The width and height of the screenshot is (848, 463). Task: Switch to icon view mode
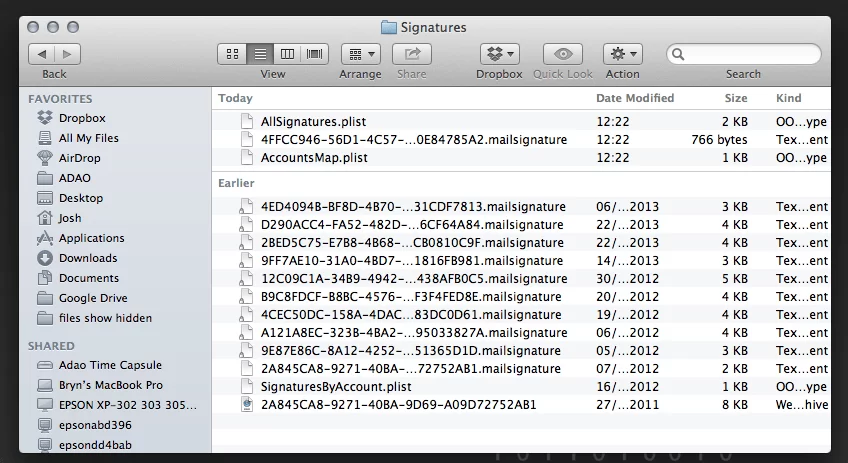tap(232, 54)
